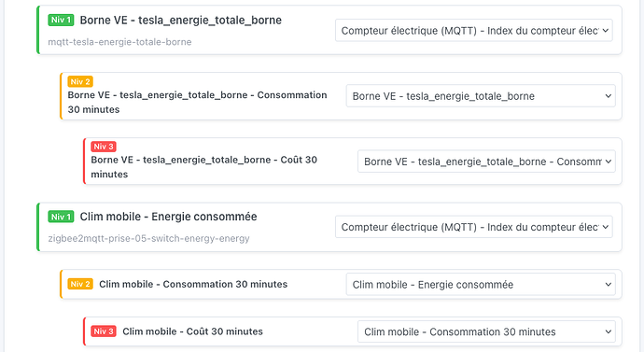Select Clim mobile - Coût 30 minutes label

point(192,331)
